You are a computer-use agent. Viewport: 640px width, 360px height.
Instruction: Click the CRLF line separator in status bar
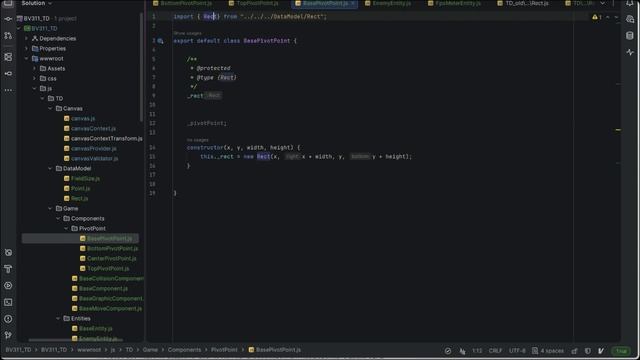495,351
